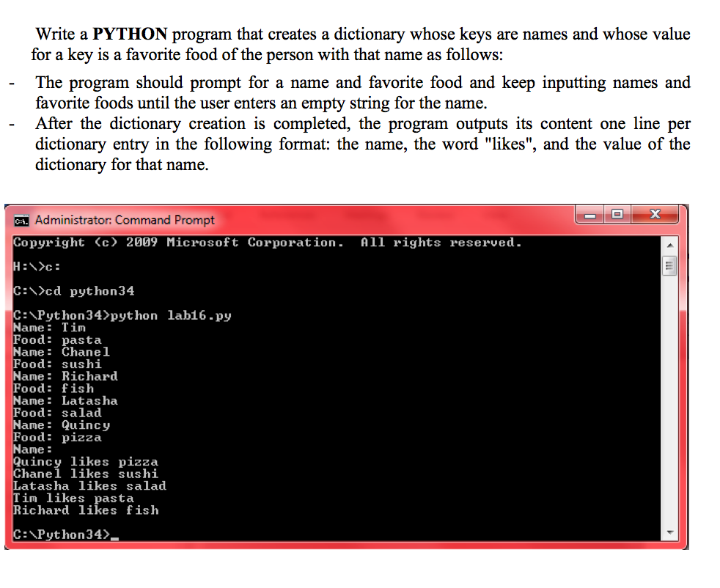
Task: Click the 'Food: salad' line
Action: 57,413
